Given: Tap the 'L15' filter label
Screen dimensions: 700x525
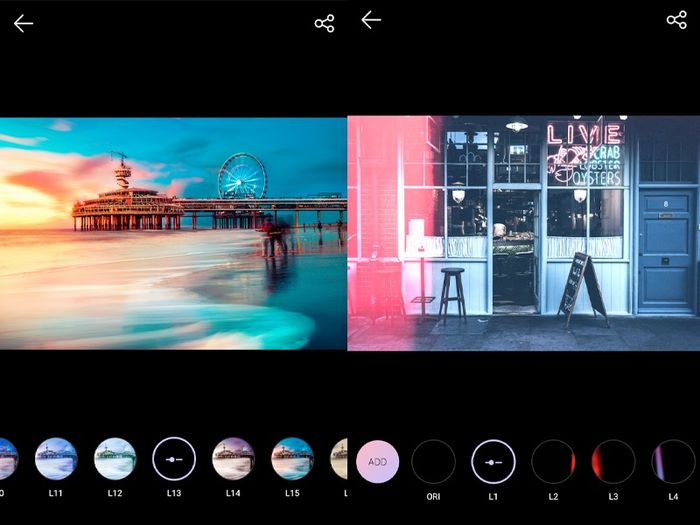Looking at the screenshot, I should click(292, 493).
